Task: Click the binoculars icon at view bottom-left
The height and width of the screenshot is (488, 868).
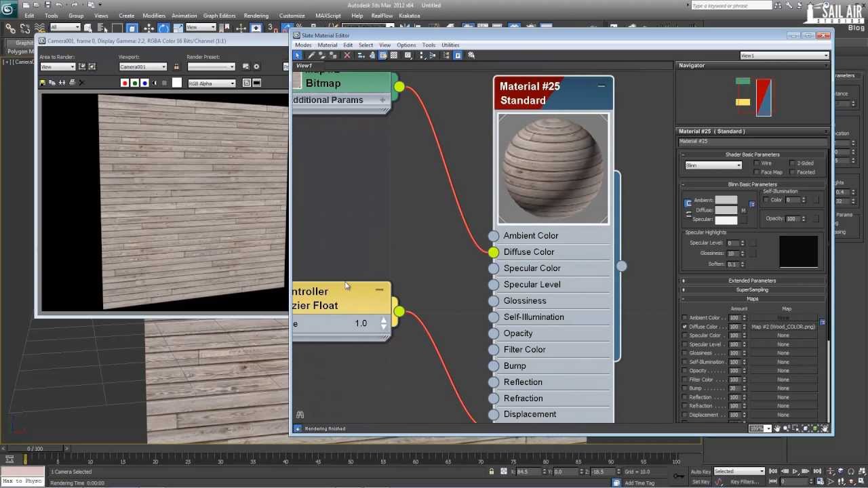Action: click(300, 415)
